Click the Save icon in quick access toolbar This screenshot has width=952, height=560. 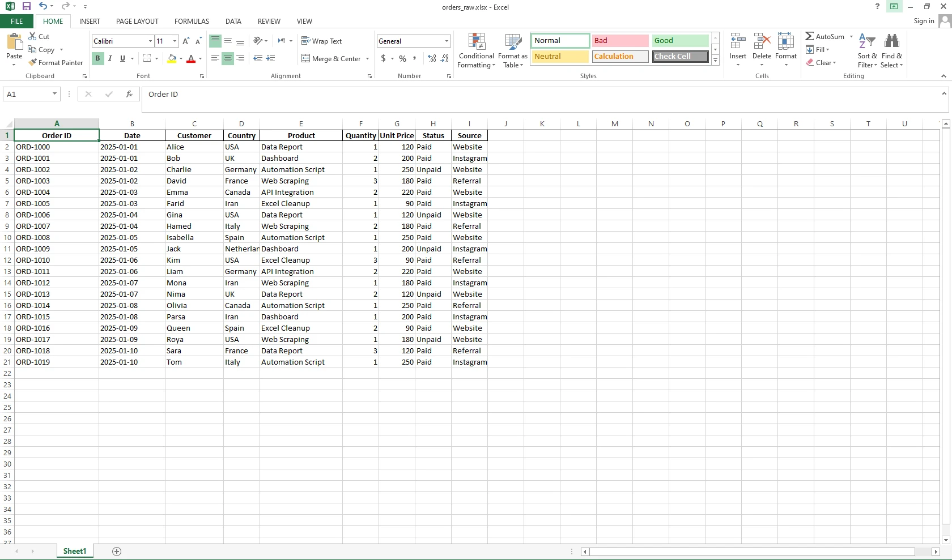(x=26, y=7)
